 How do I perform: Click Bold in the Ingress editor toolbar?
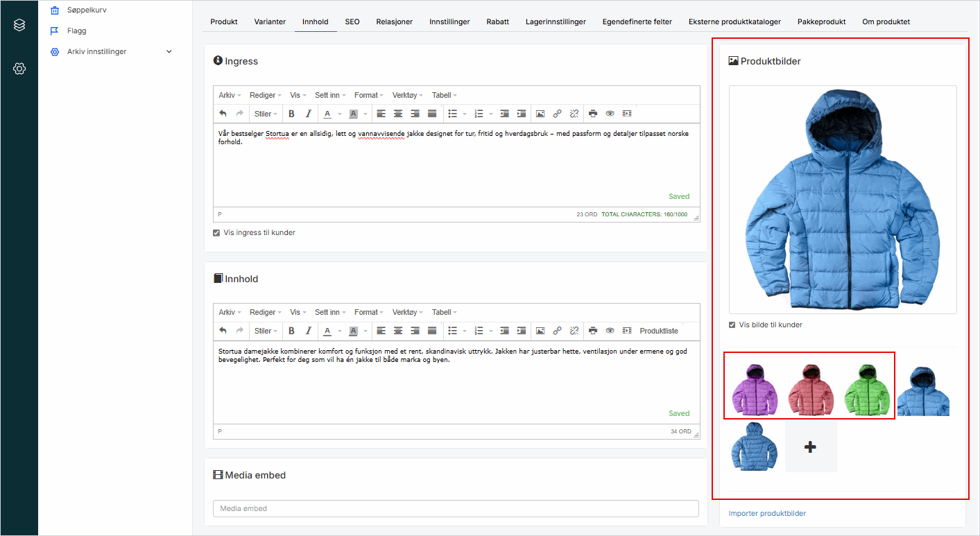click(291, 114)
